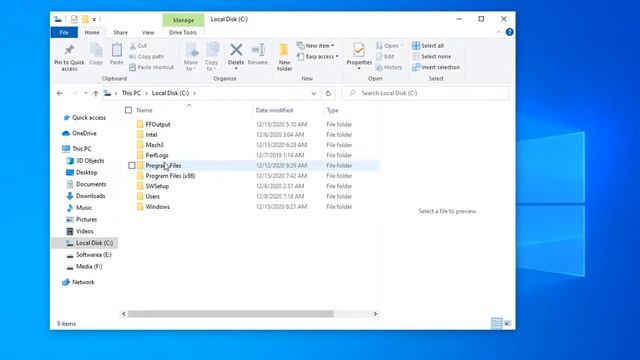Select the Program Files (x86) folder
This screenshot has height=360, width=640.
pos(170,176)
